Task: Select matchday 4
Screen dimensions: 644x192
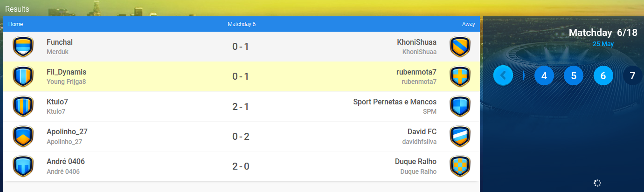Action: click(x=544, y=75)
